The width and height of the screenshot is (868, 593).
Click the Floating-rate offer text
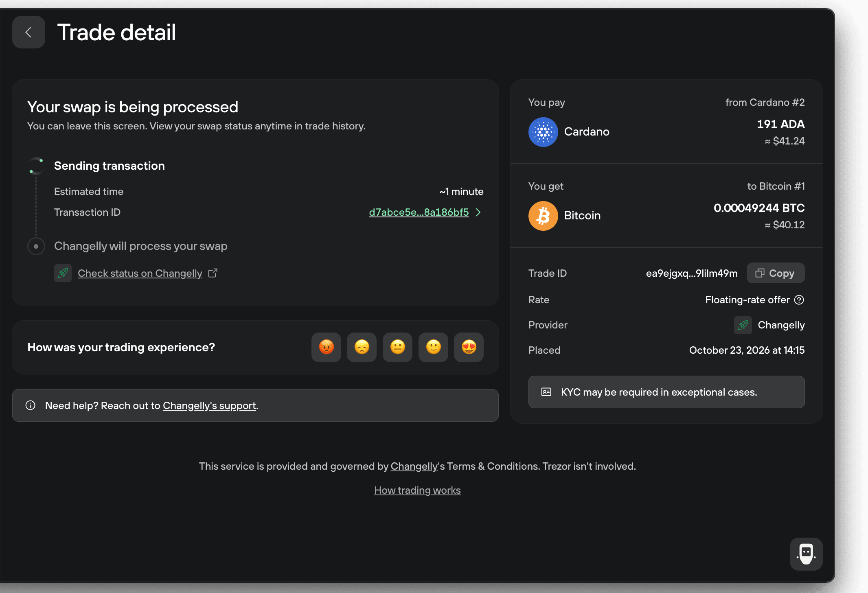coord(747,300)
